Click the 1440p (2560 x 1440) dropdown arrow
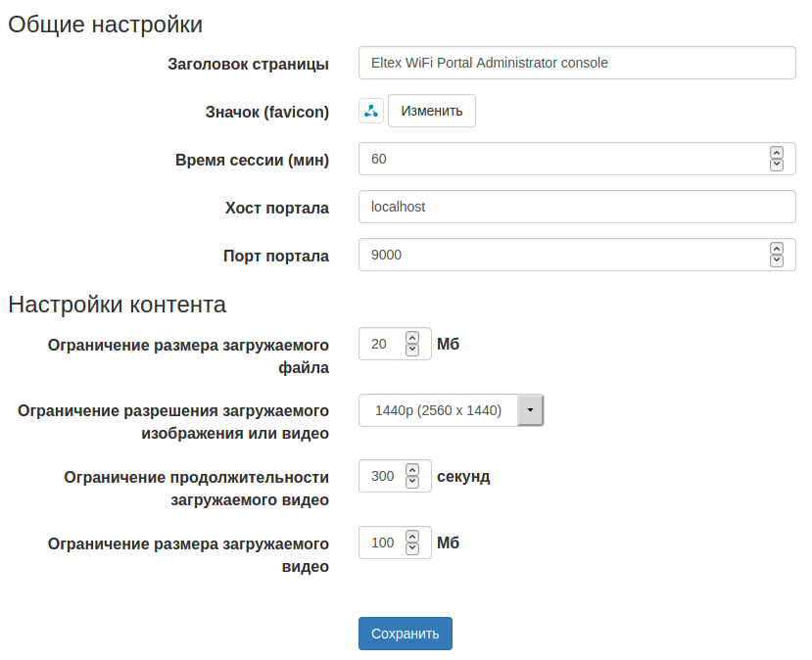 pyautogui.click(x=530, y=411)
